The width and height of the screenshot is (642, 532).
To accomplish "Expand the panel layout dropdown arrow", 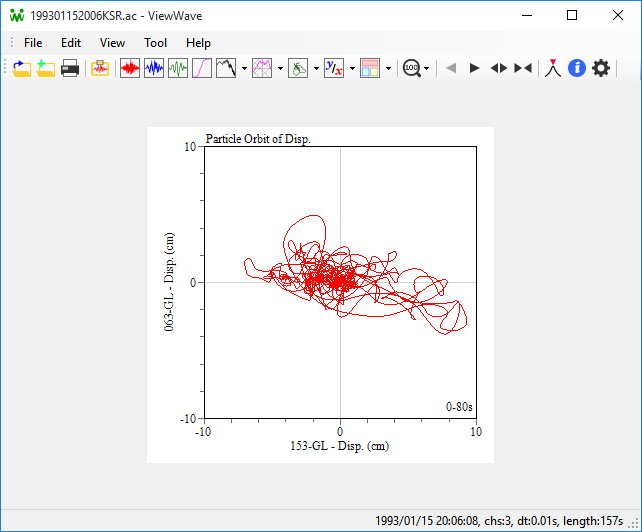I will coord(389,68).
